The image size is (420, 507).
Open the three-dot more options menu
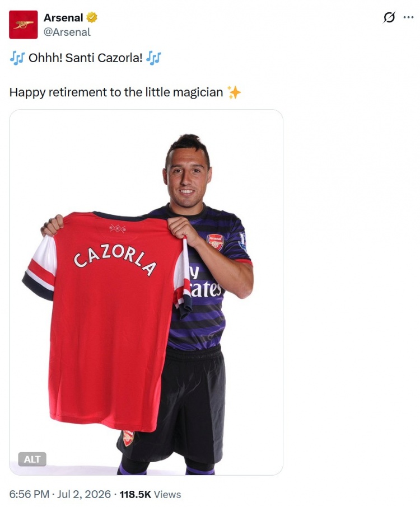click(x=408, y=17)
